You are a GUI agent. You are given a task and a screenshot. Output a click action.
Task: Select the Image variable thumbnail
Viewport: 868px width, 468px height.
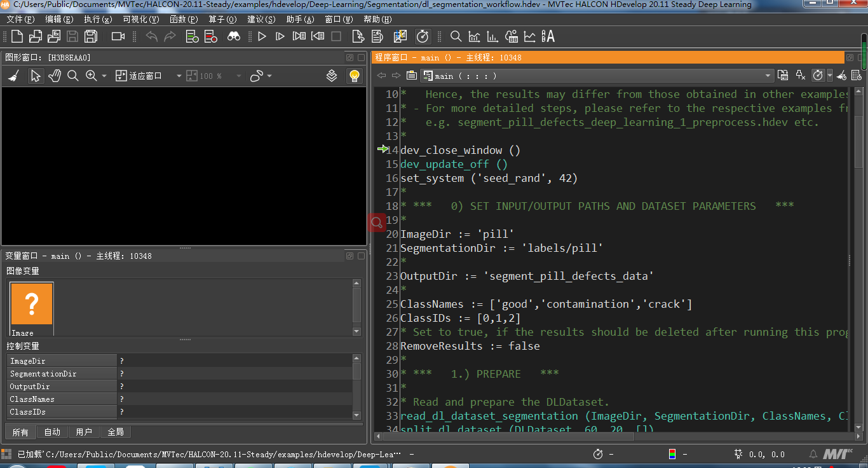point(32,309)
